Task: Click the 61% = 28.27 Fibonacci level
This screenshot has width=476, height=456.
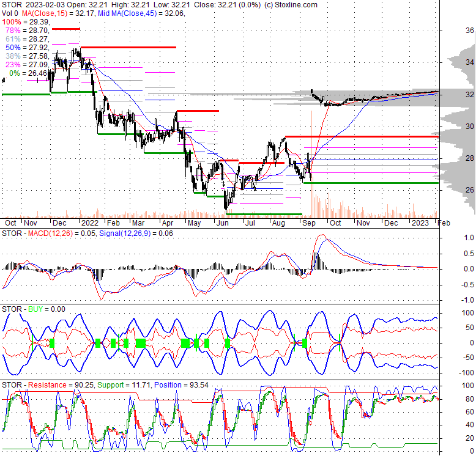Action: 28,39
